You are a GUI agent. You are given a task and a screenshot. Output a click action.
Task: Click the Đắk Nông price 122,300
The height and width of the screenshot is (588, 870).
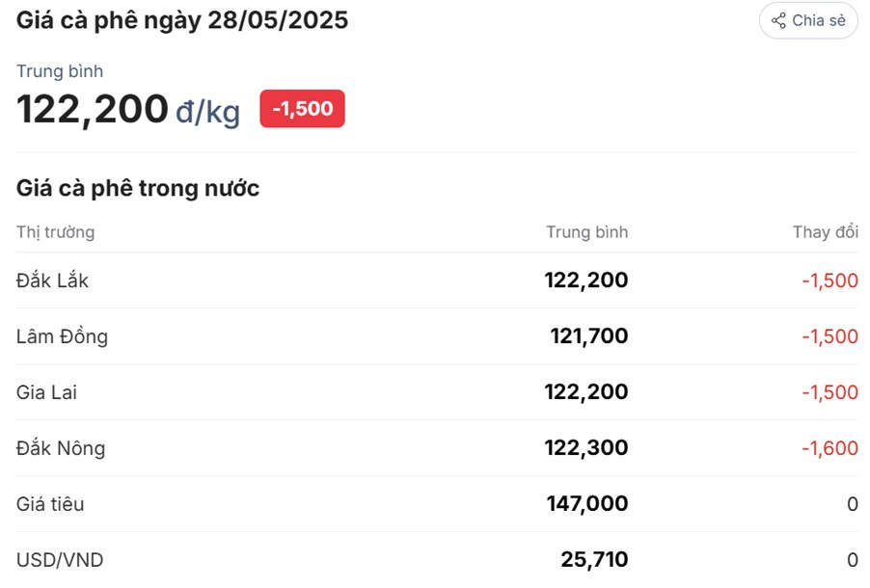tap(585, 448)
